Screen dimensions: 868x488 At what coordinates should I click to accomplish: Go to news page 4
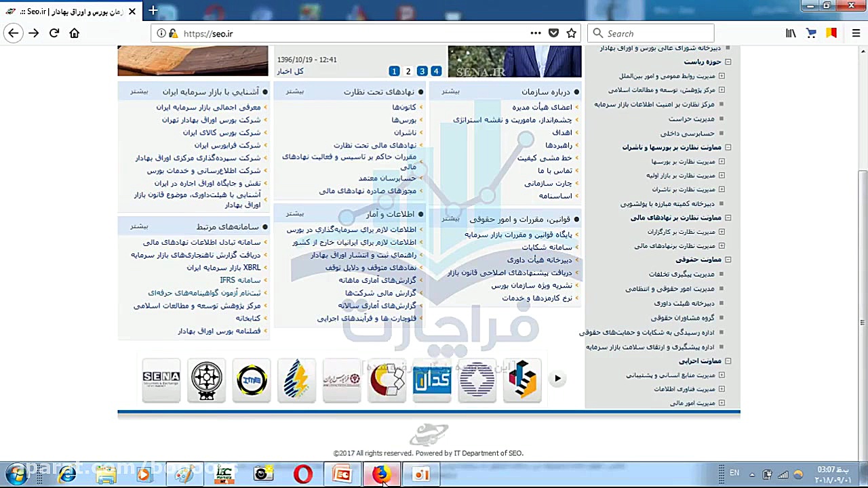coord(436,71)
